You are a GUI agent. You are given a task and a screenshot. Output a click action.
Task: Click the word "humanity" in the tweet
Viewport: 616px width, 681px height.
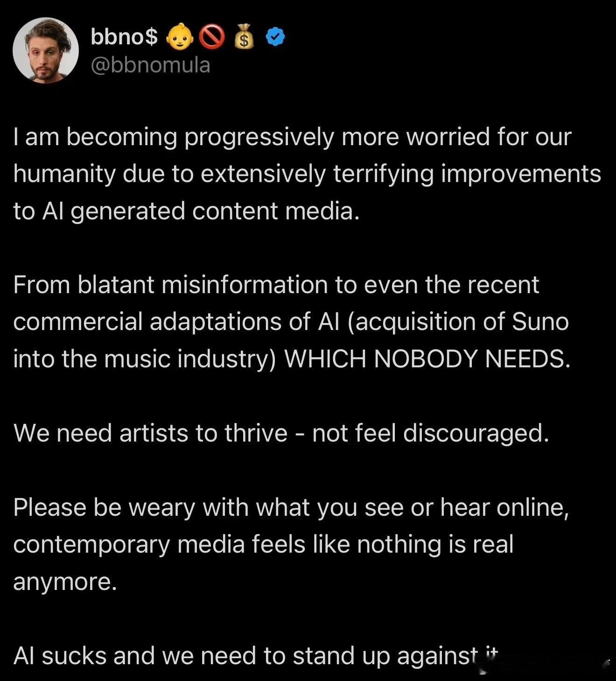64,174
